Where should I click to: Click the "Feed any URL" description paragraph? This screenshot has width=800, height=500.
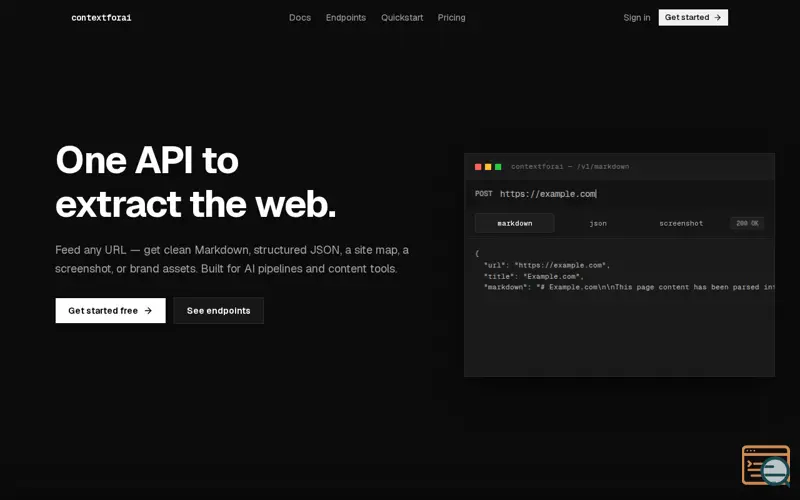[232, 259]
